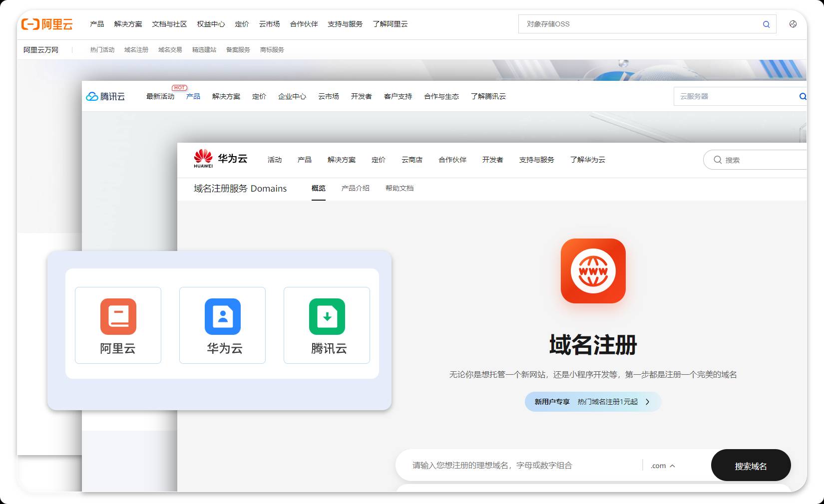The width and height of the screenshot is (824, 504).
Task: Open the 阿里云 card with the orange book icon
Action: point(118,325)
